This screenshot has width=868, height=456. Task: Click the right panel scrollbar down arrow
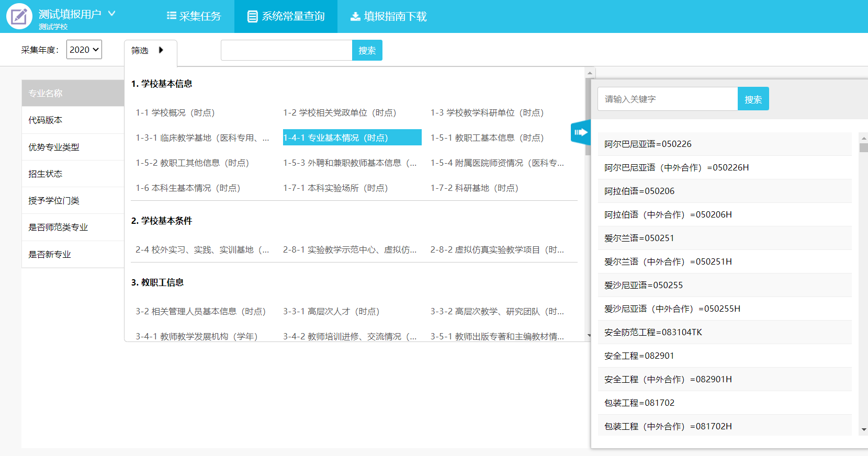pos(863,430)
